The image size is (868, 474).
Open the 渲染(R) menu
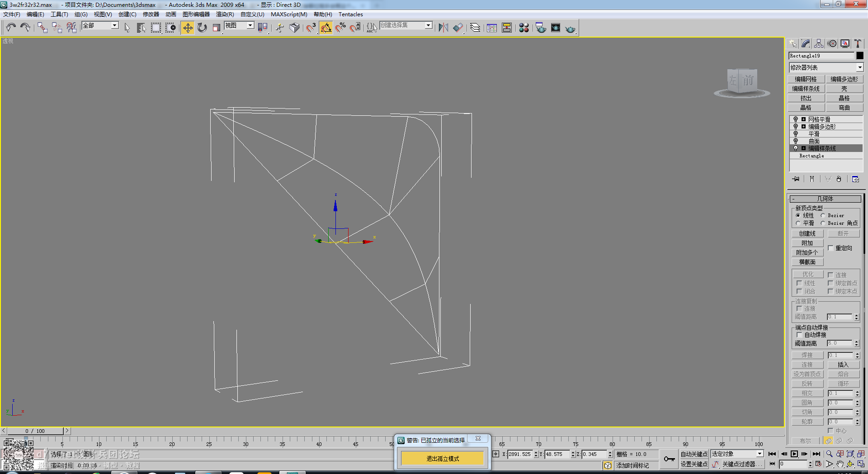pos(225,14)
